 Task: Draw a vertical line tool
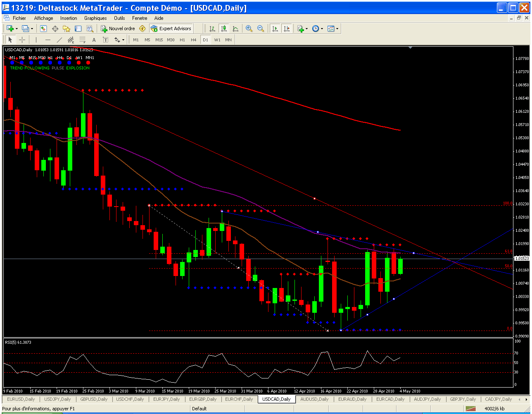click(x=36, y=40)
